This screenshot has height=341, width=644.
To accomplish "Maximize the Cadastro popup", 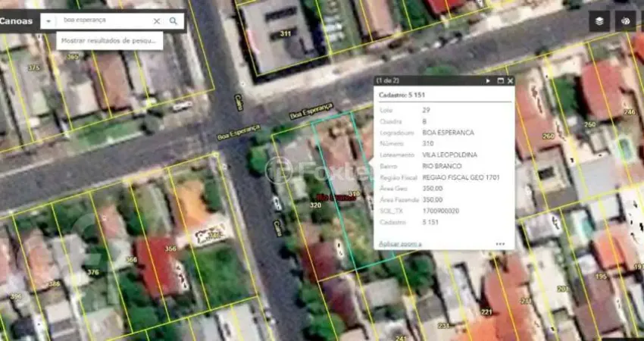I will click(x=500, y=81).
